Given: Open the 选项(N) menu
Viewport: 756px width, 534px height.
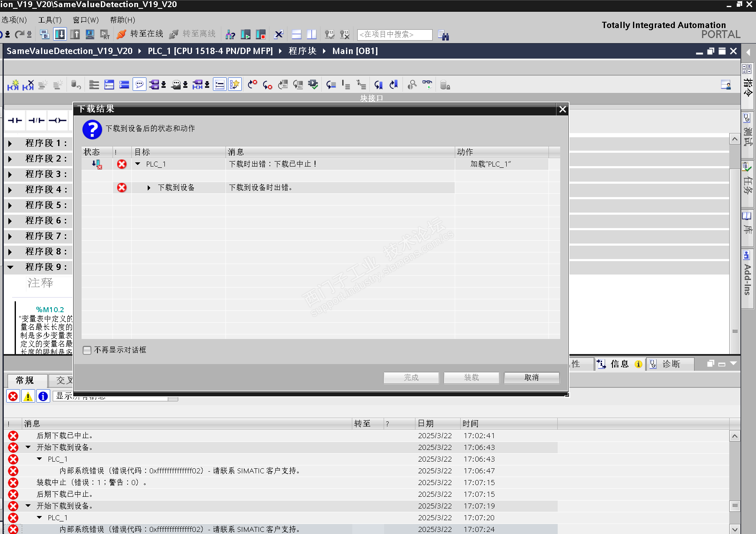Looking at the screenshot, I should click(14, 20).
